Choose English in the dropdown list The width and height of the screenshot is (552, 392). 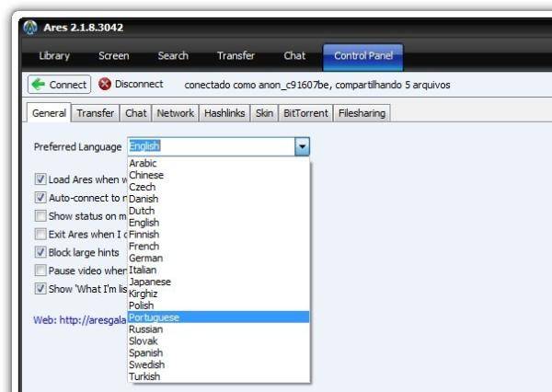pos(219,223)
